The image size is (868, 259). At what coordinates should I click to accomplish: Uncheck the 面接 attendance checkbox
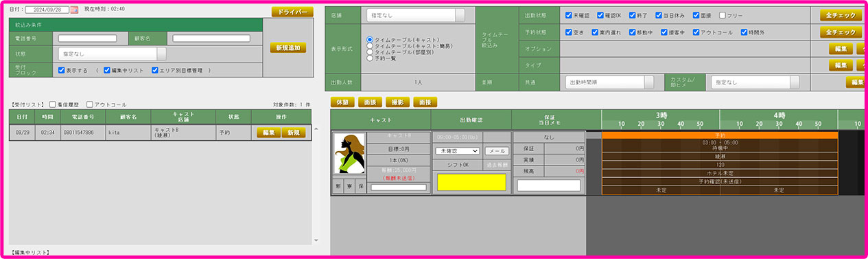pyautogui.click(x=696, y=15)
